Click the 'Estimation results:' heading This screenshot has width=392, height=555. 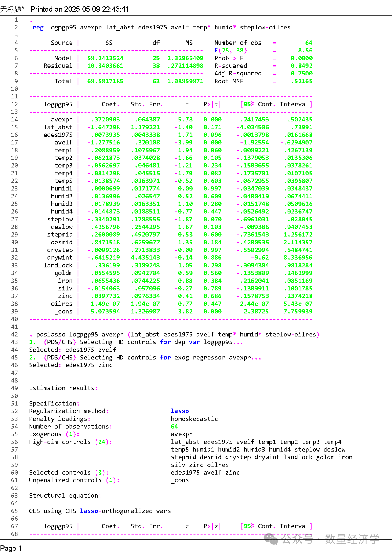tap(64, 388)
